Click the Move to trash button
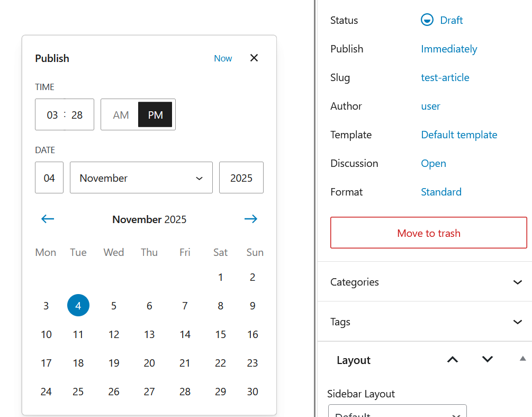The image size is (532, 417). tap(428, 233)
